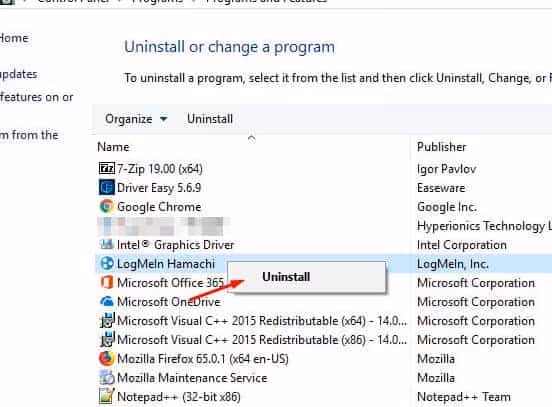Select Driver Easy 5.6.9 entry
552x407 pixels.
tap(159, 188)
